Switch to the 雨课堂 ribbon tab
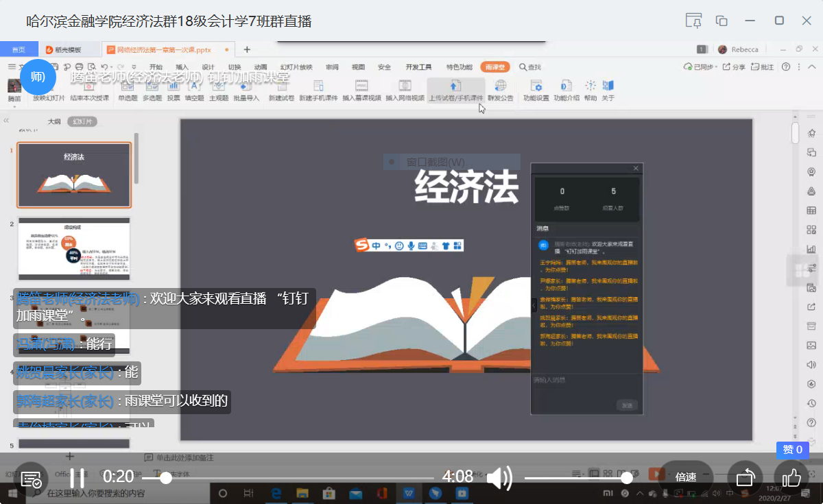The width and height of the screenshot is (823, 504). click(x=494, y=67)
